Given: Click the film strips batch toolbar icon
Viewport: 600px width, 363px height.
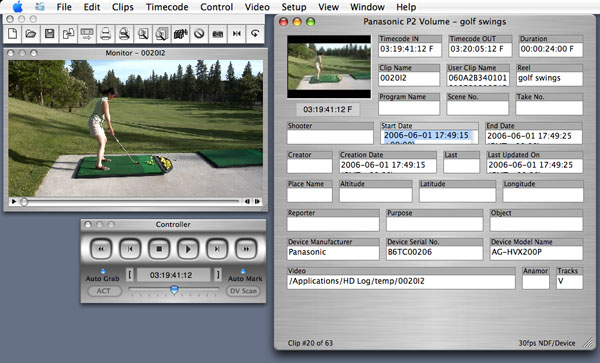Looking at the screenshot, I should click(x=180, y=34).
